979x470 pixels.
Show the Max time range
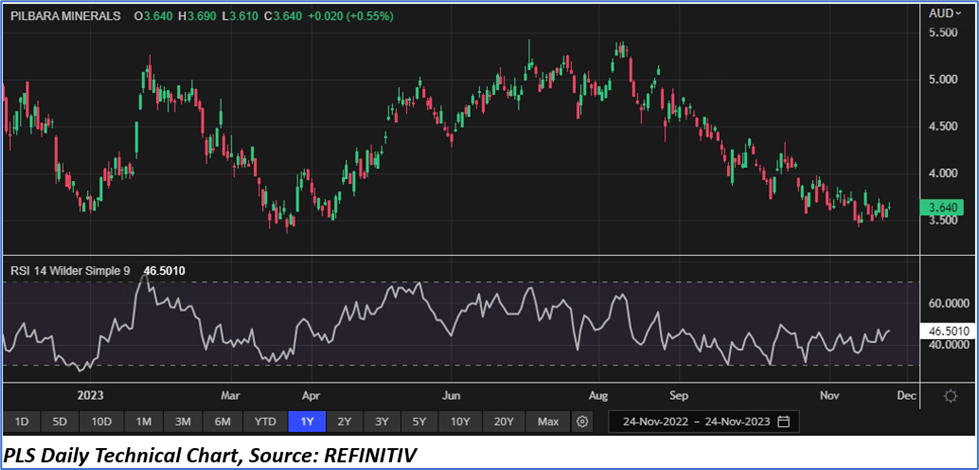[x=548, y=421]
